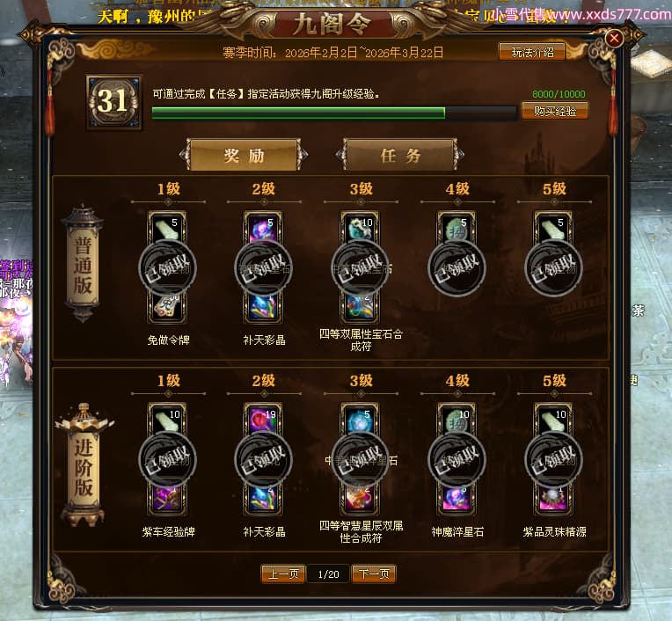Click the top item in advanced level 2
Viewport: 672px width, 621px height.
click(x=264, y=419)
